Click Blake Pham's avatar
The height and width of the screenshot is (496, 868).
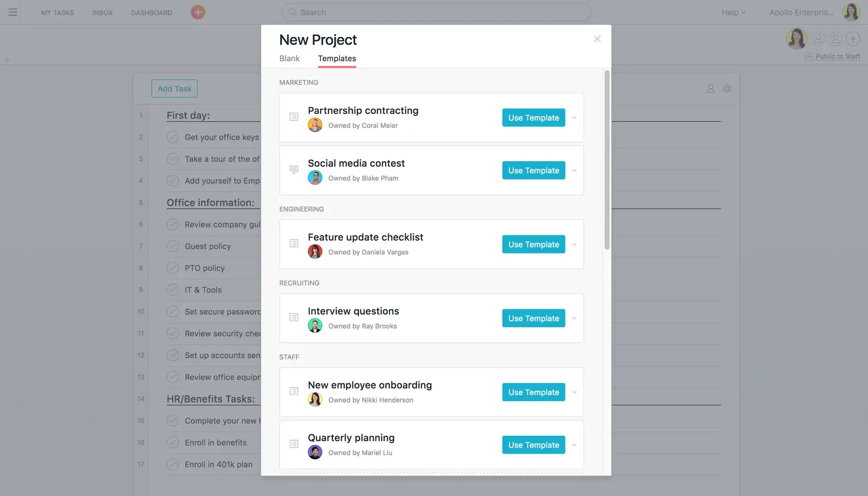click(x=315, y=178)
